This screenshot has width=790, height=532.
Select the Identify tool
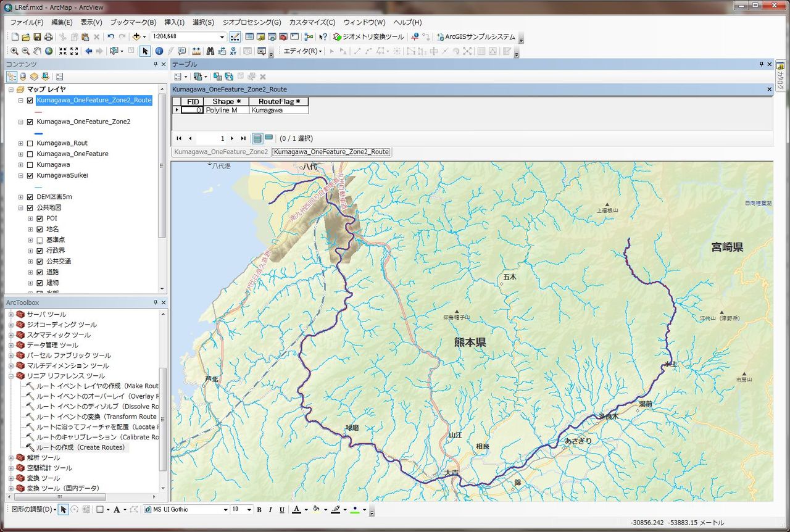pyautogui.click(x=159, y=51)
